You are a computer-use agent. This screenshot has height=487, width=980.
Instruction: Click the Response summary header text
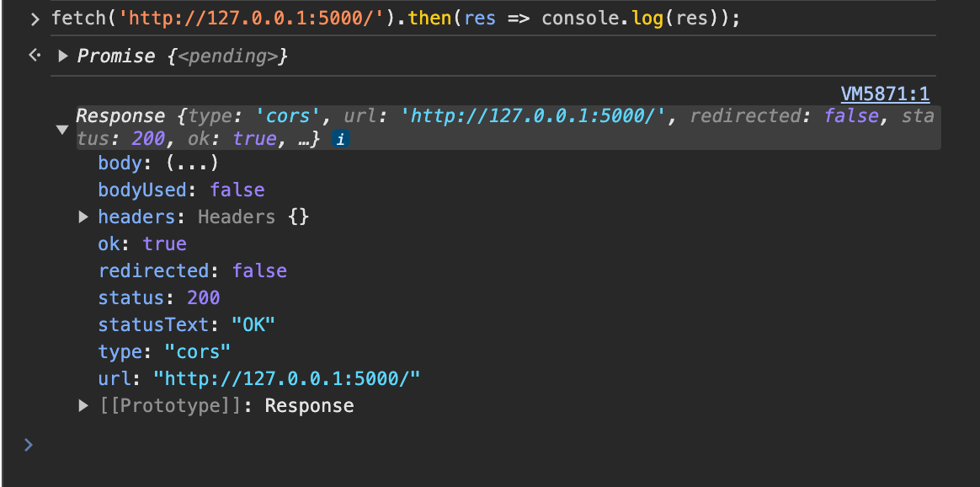tap(120, 116)
